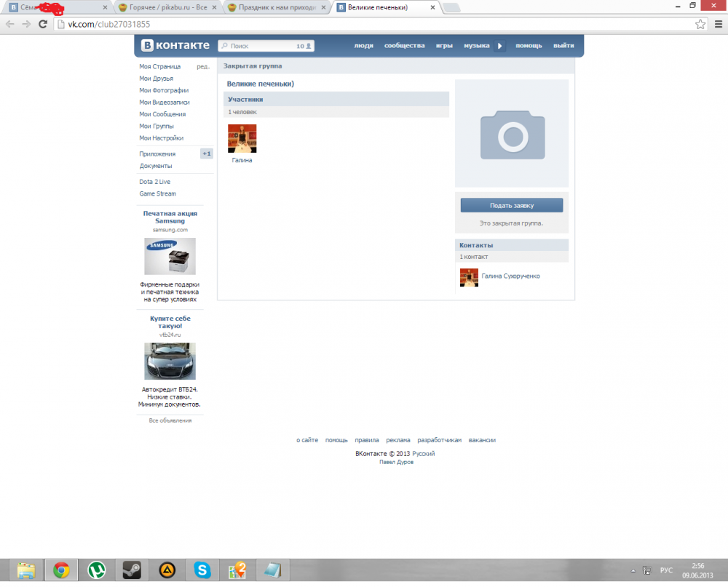Bookmark page with the star icon
728x587 pixels.
[700, 24]
